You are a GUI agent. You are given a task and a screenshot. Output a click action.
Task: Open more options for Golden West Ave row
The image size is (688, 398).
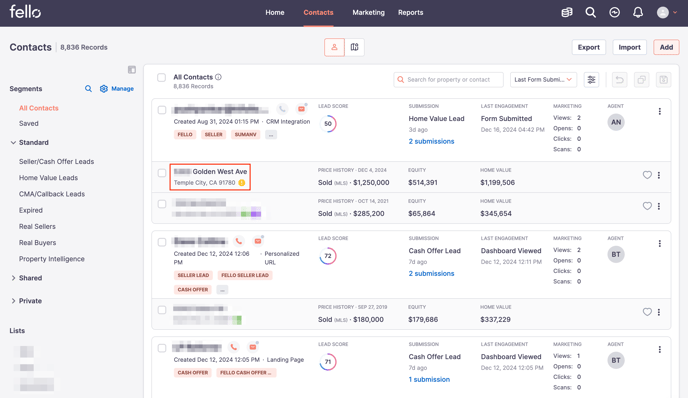tap(659, 175)
